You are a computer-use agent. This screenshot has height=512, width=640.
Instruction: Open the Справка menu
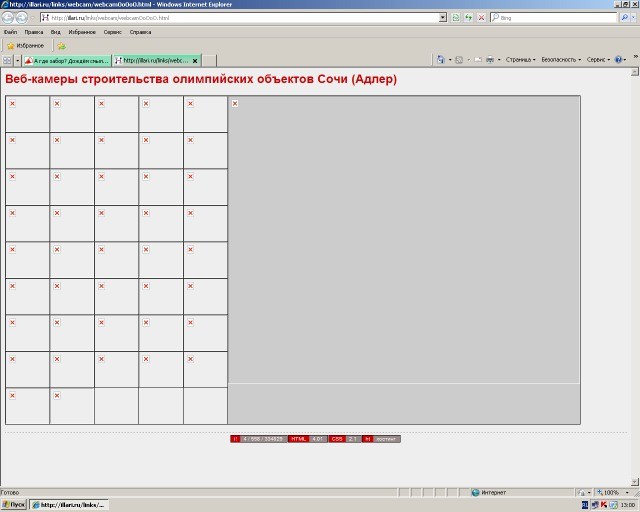(x=140, y=32)
